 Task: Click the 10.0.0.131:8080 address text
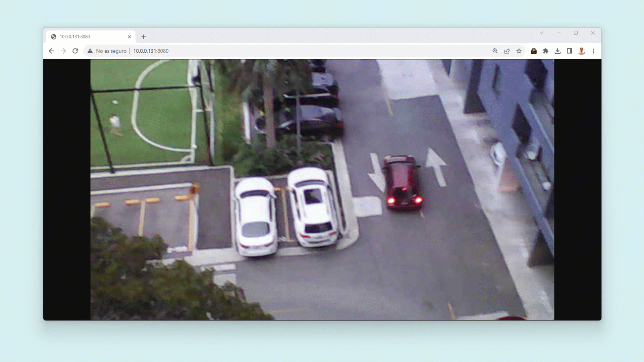(151, 51)
